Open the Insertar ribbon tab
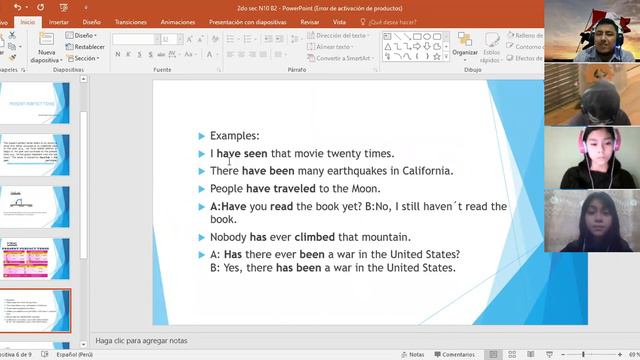 click(59, 22)
